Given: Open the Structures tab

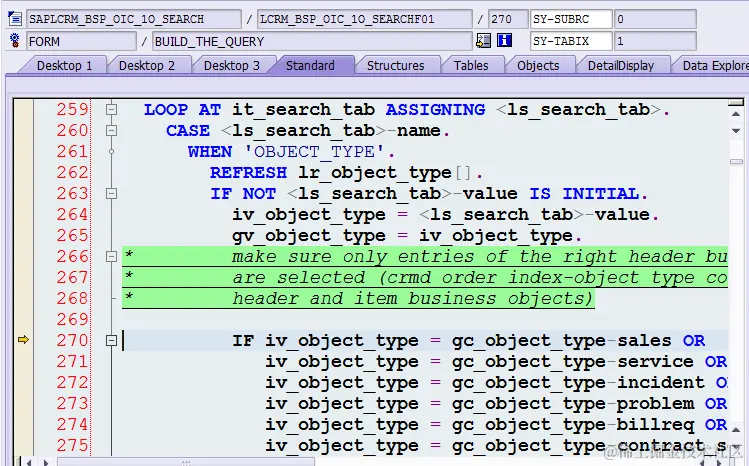Looking at the screenshot, I should pos(396,65).
